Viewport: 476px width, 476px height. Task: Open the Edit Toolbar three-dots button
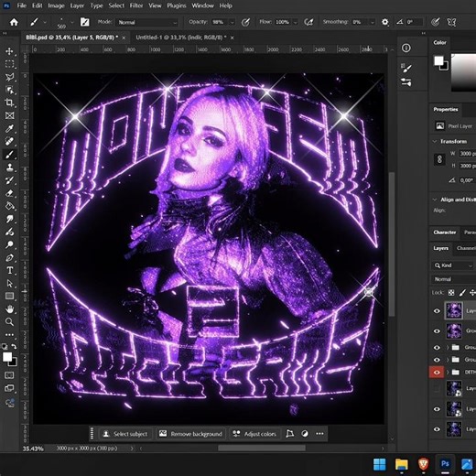pos(9,335)
